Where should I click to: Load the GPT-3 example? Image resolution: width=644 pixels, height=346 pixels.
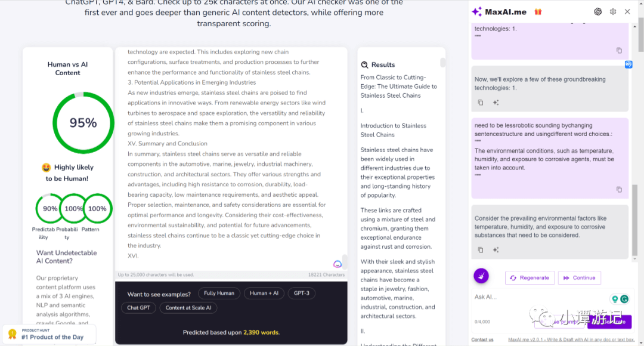point(302,293)
